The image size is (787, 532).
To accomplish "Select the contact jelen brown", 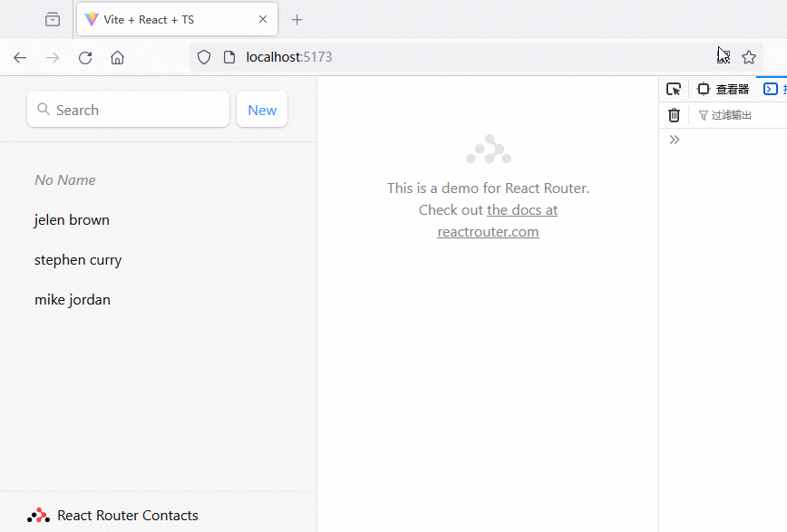I will click(72, 220).
